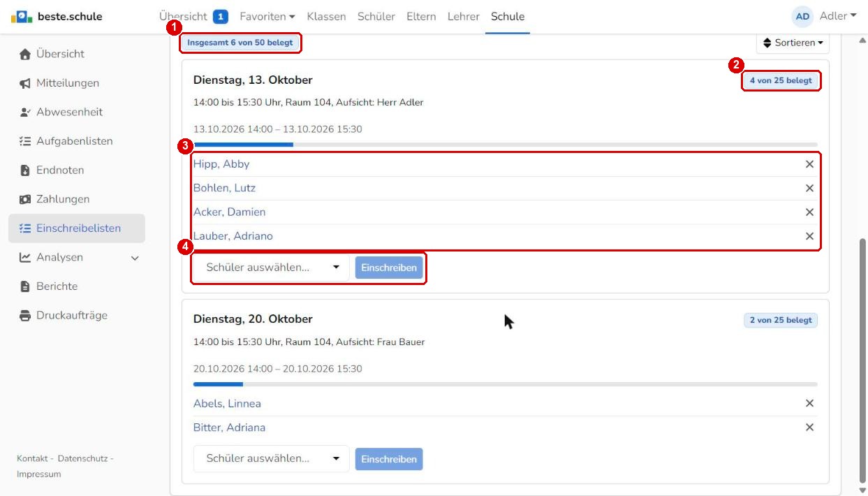Click '20.10.2026 14:00 – 20.10.2026 15:30' text
868x496 pixels.
[x=278, y=369]
